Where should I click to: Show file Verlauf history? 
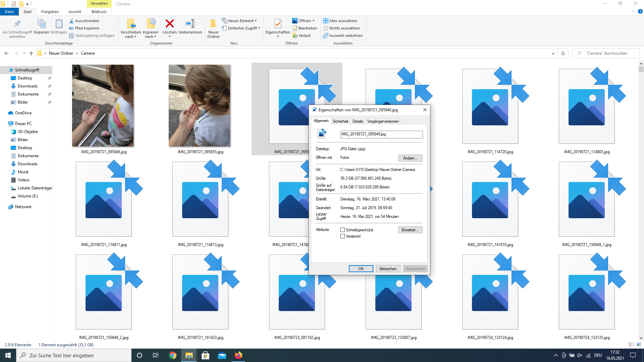click(x=302, y=36)
